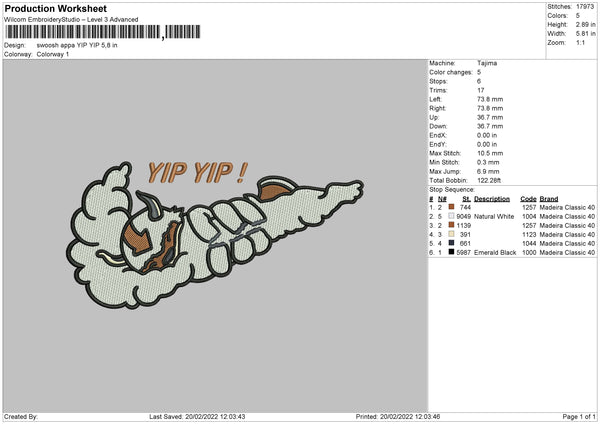
Task: Click stitch count '744' in stop row 1
Action: point(465,207)
